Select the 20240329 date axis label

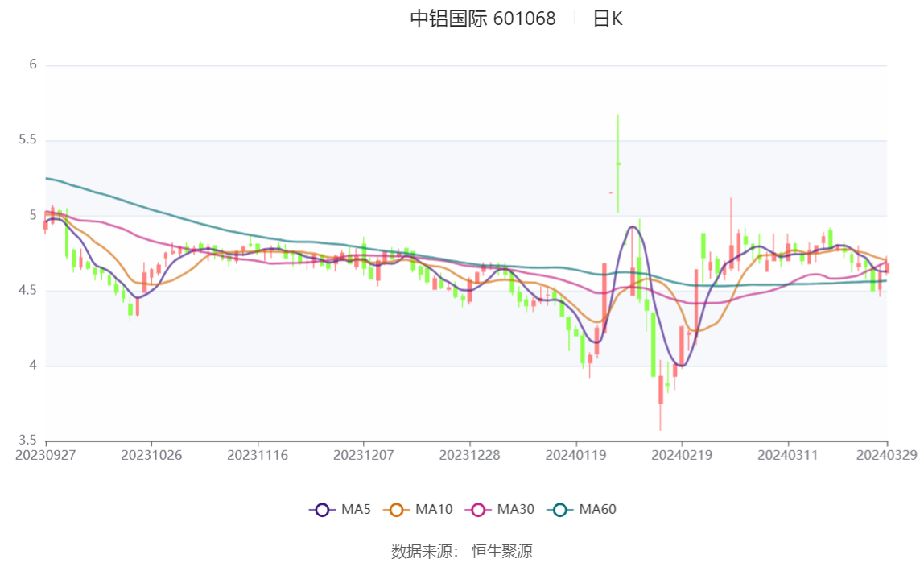pos(887,455)
